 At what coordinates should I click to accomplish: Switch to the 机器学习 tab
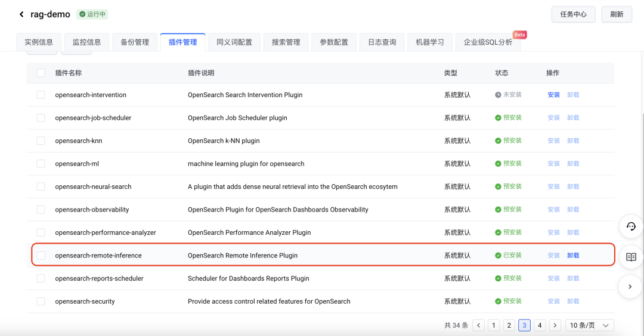pyautogui.click(x=429, y=42)
